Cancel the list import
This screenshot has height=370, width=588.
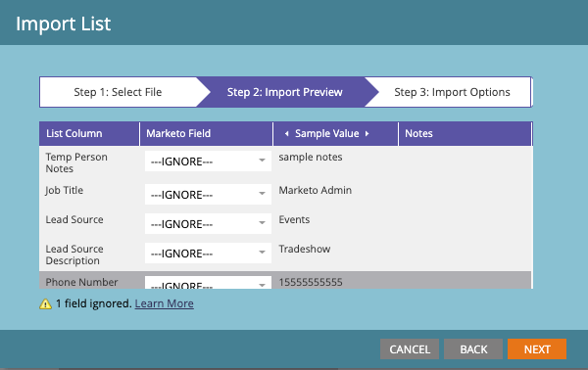point(410,349)
